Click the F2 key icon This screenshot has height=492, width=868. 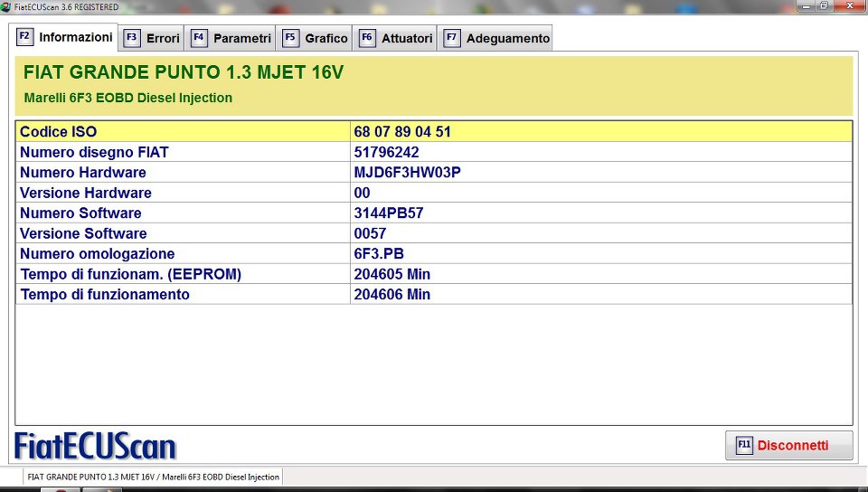point(24,36)
